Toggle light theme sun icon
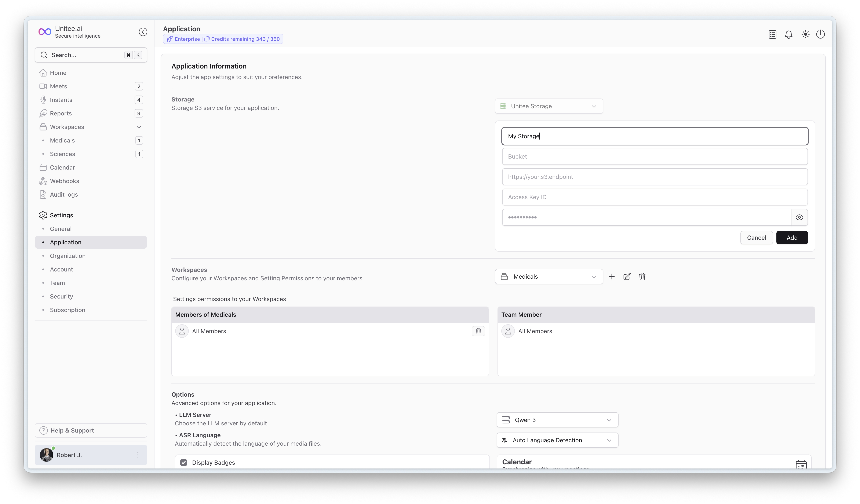Screen dimensions: 860x504 pyautogui.click(x=805, y=34)
